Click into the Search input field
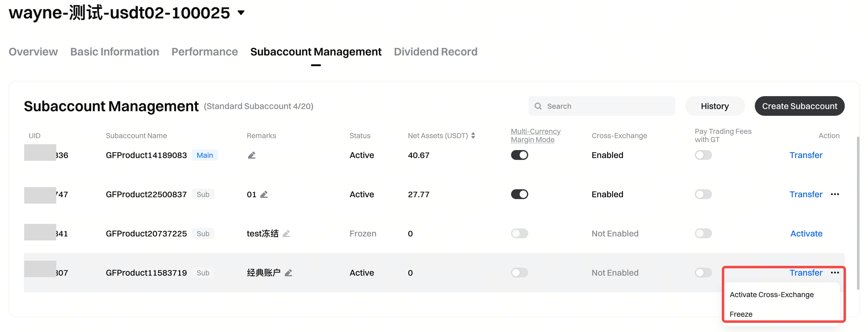The width and height of the screenshot is (868, 332). (606, 106)
